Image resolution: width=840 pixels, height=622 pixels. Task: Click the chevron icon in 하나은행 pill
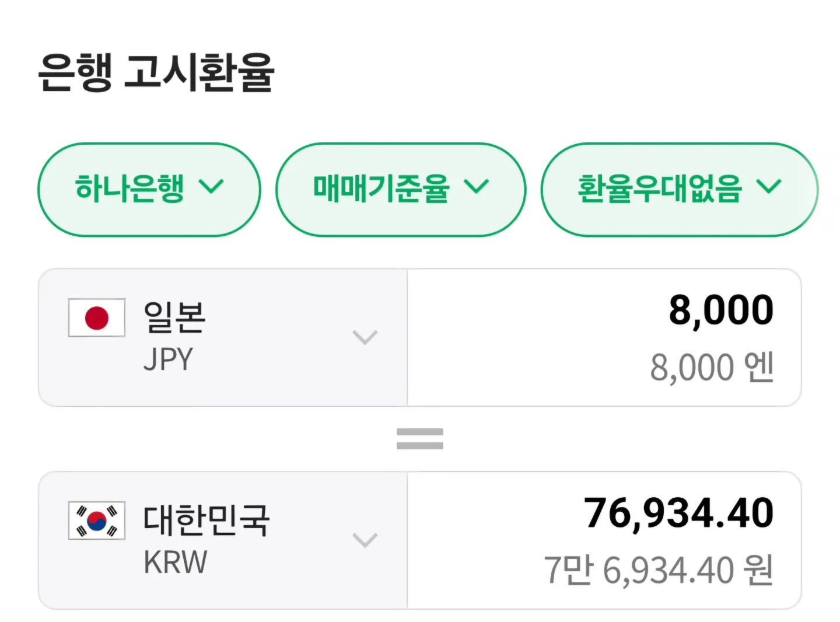pyautogui.click(x=211, y=187)
